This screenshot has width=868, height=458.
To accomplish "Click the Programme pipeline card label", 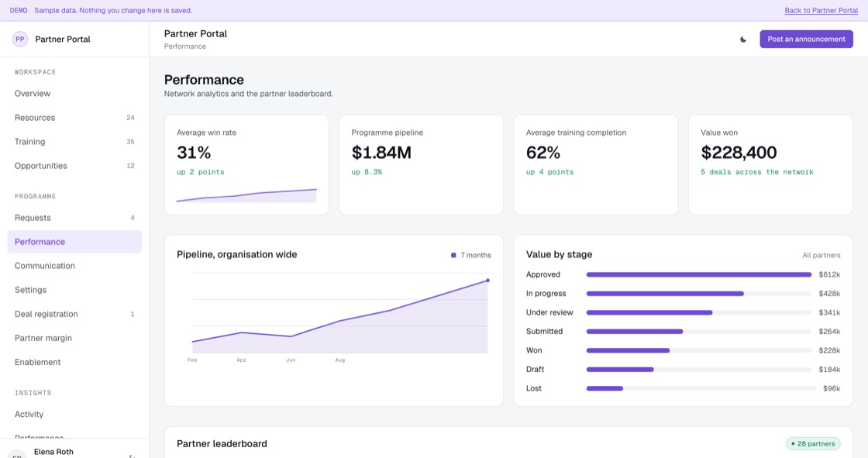I will click(387, 133).
